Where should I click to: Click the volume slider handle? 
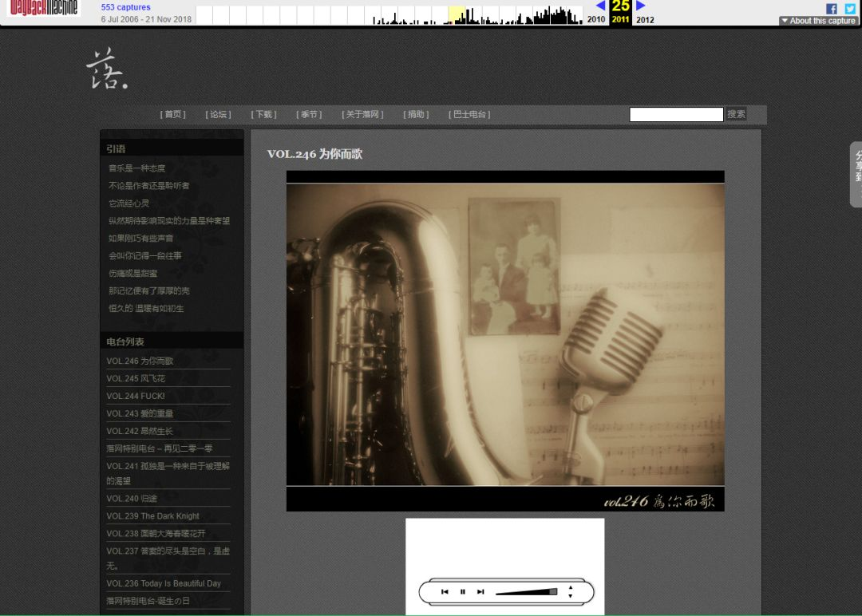tap(553, 592)
